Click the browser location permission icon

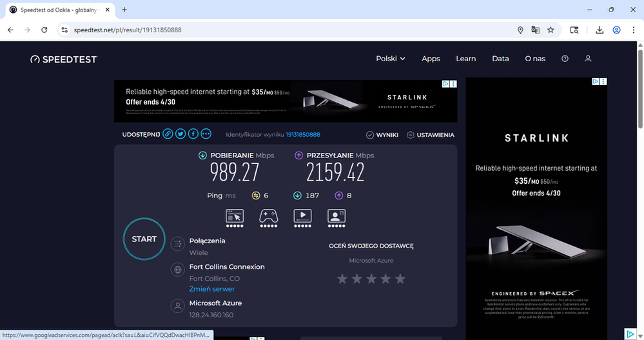(520, 30)
